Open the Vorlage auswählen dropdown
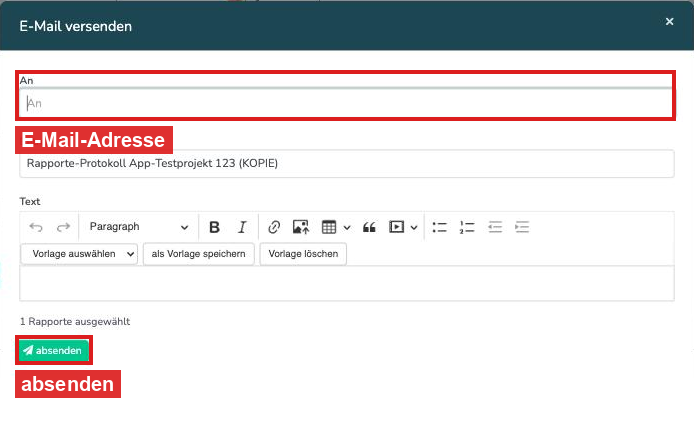Image resolution: width=694 pixels, height=428 pixels. [79, 254]
